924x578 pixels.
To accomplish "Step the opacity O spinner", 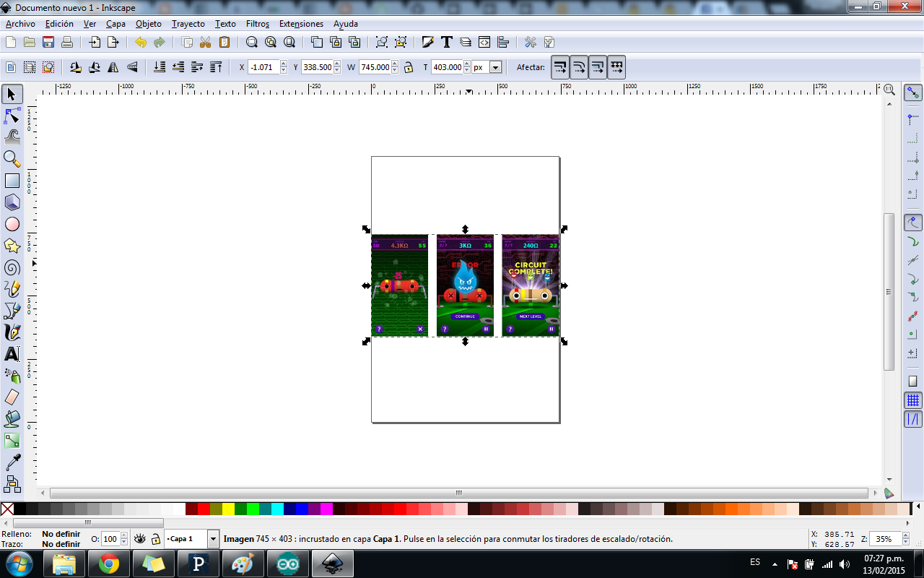I will [x=124, y=539].
